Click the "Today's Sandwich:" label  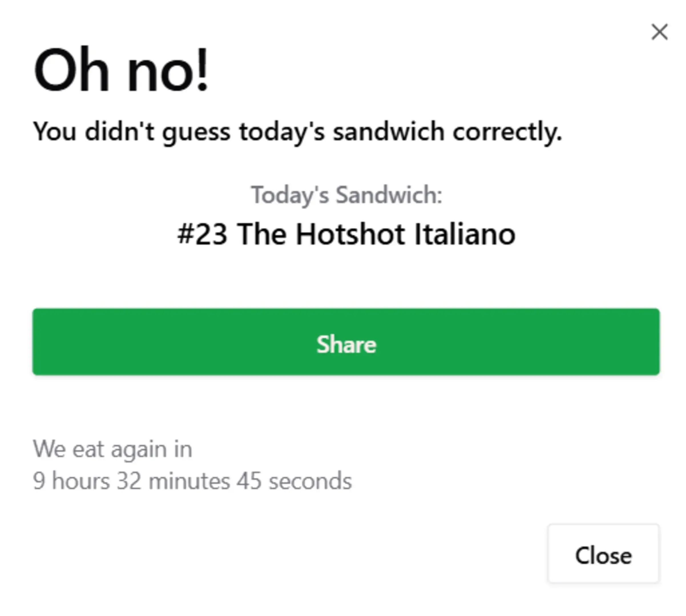click(x=346, y=195)
